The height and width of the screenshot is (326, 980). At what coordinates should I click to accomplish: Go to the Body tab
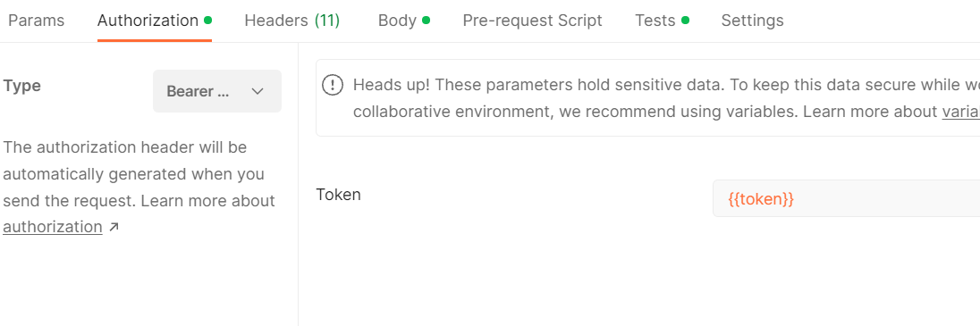tap(397, 21)
